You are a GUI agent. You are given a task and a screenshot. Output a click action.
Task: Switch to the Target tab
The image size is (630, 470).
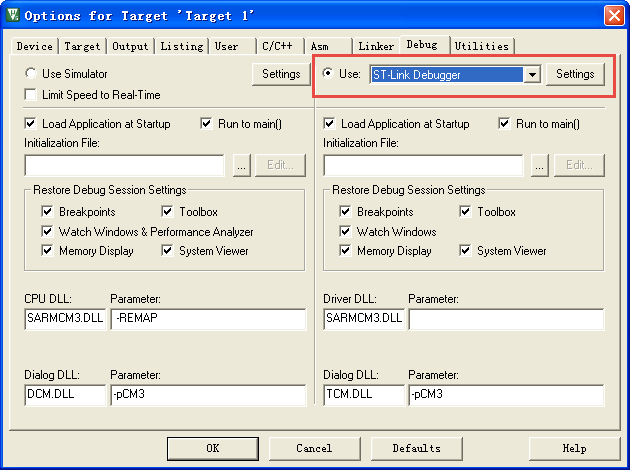(x=82, y=46)
